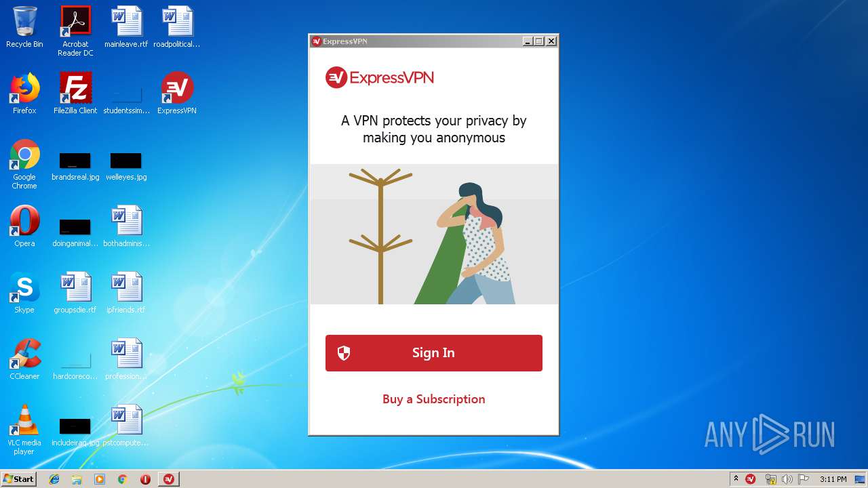
Task: Select the CCleaner desktop shortcut
Action: pyautogui.click(x=24, y=359)
